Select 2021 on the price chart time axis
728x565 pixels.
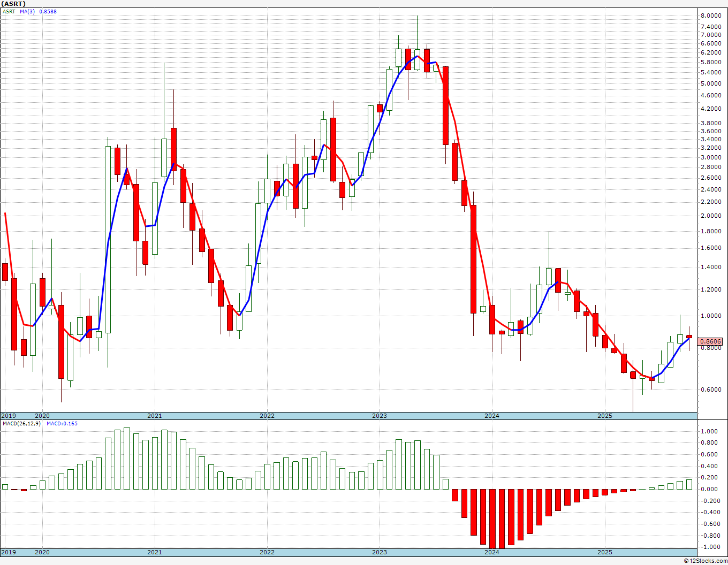click(x=154, y=416)
